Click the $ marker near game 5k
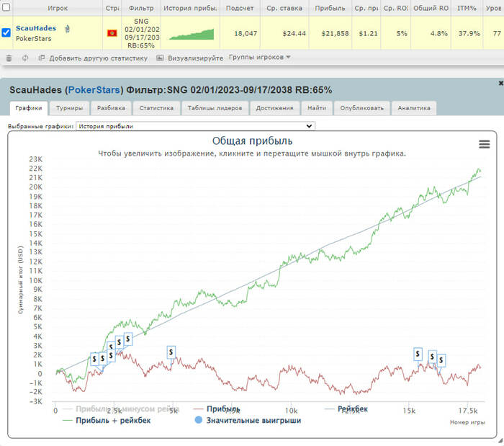This screenshot has height=446, width=504. pos(171,352)
